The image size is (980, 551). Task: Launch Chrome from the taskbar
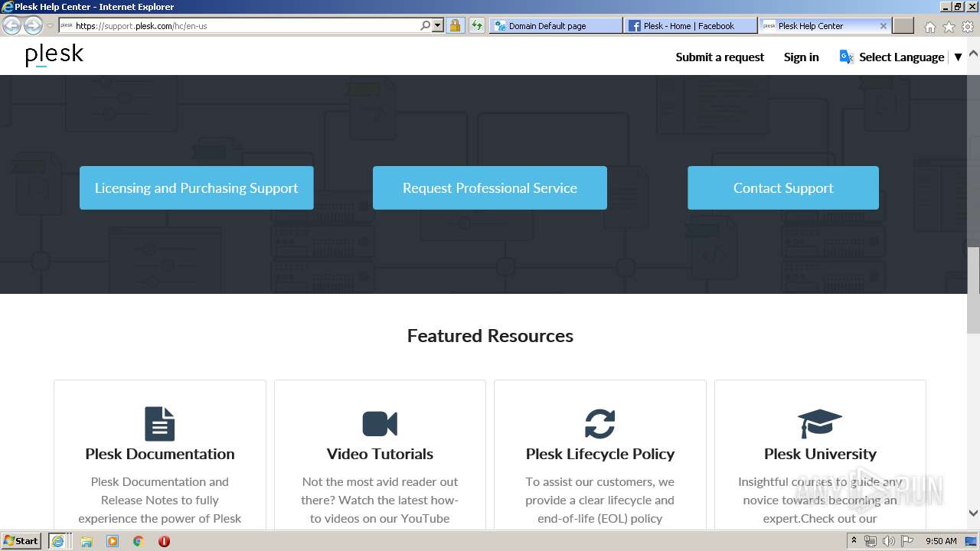(138, 541)
